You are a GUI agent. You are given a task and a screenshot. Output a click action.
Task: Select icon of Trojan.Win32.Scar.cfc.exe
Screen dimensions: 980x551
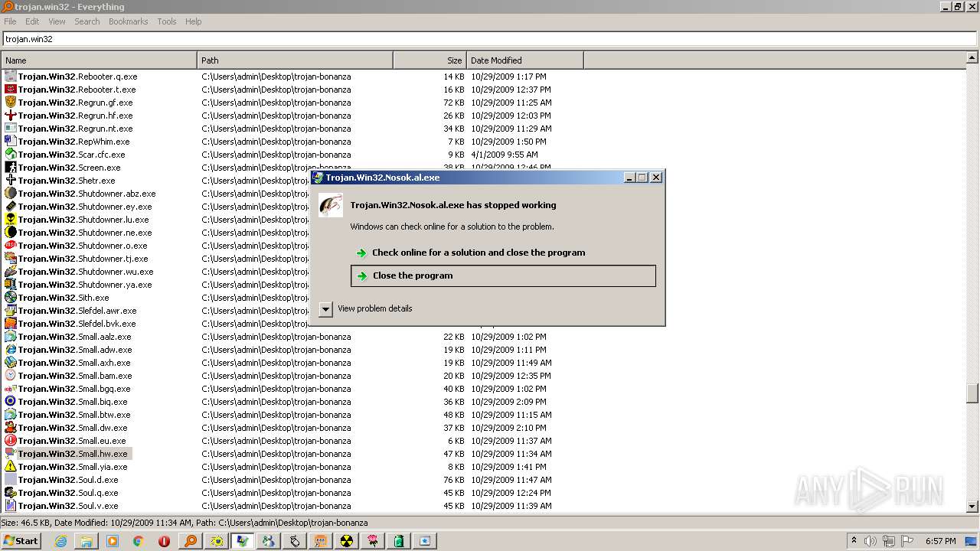click(x=11, y=155)
